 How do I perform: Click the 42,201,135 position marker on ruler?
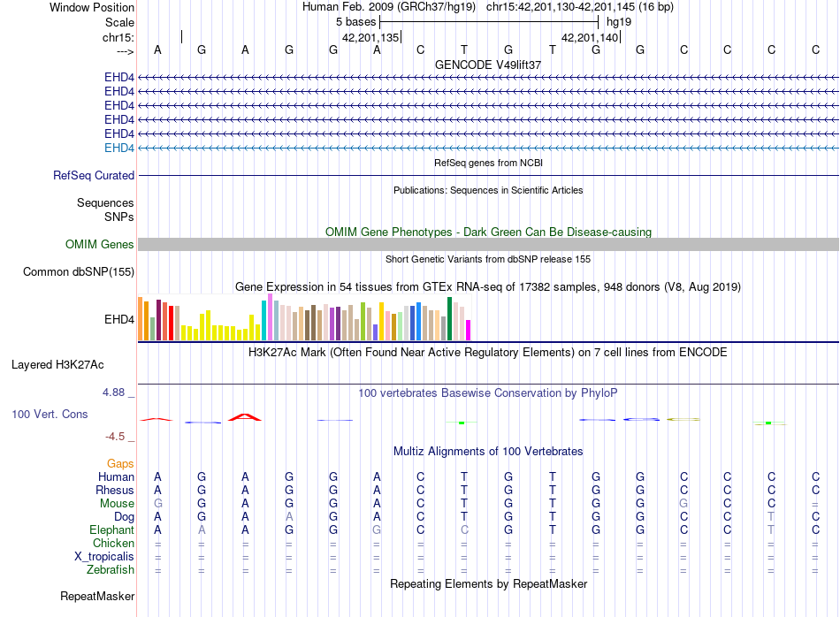coord(371,37)
